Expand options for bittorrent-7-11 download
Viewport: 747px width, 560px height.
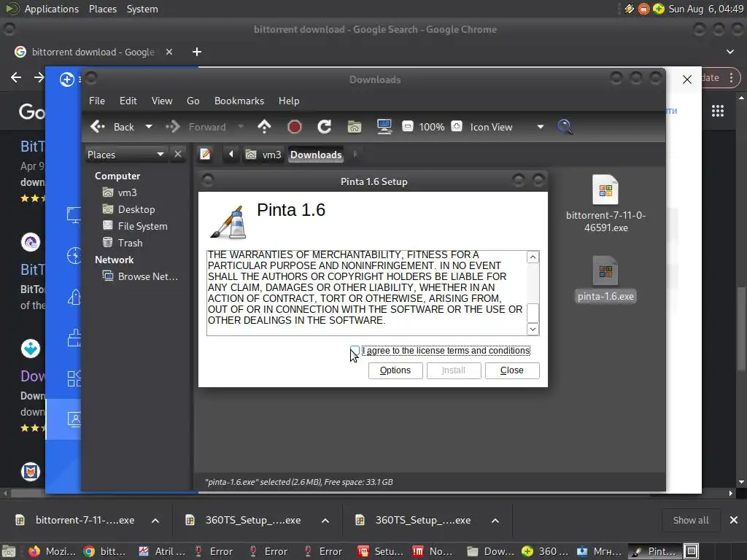pos(155,521)
